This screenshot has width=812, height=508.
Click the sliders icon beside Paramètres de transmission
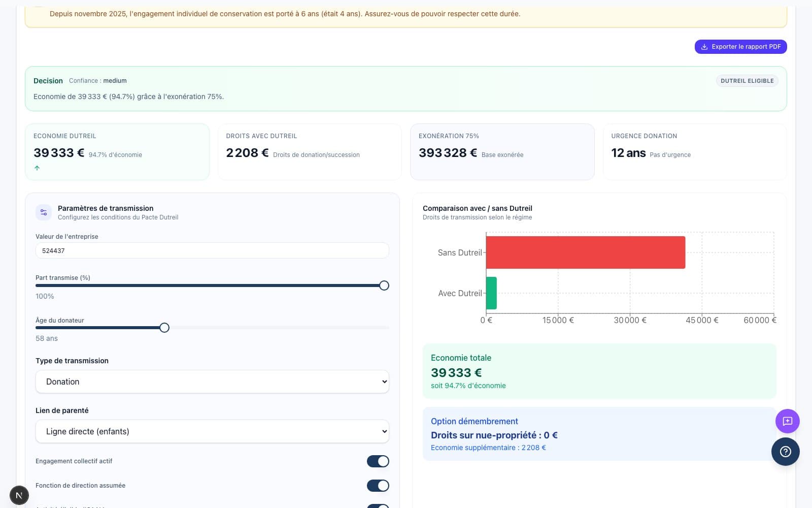click(x=44, y=212)
